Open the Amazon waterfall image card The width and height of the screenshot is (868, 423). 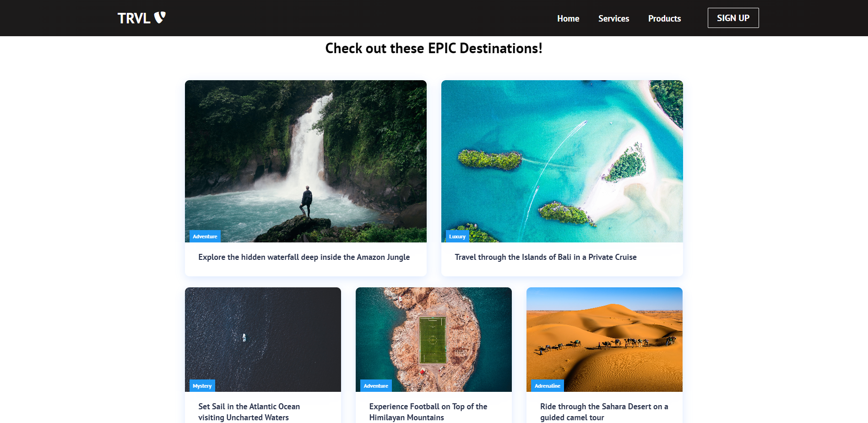[x=306, y=161]
